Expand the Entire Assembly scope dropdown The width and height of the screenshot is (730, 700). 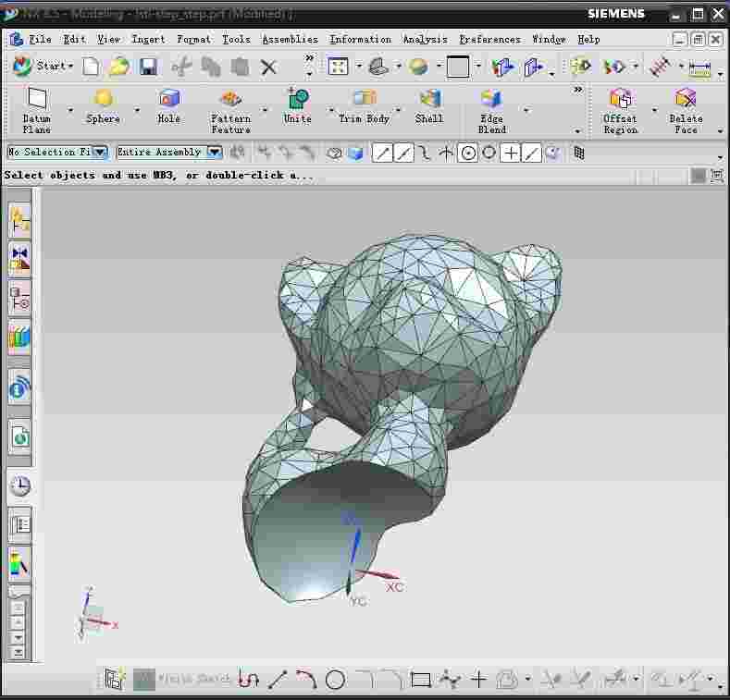(x=214, y=153)
